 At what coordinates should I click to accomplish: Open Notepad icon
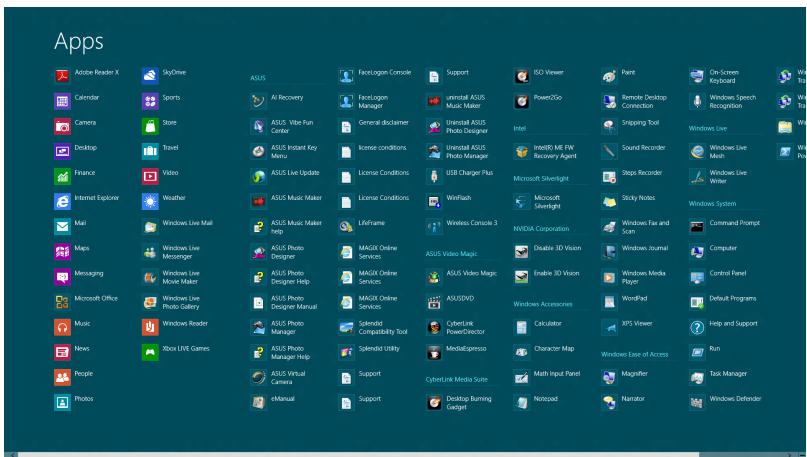pos(521,402)
